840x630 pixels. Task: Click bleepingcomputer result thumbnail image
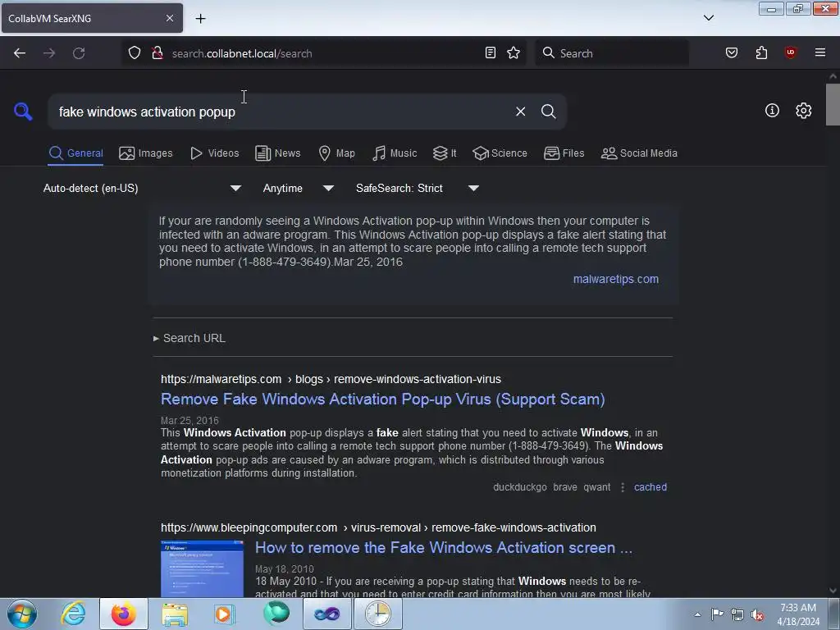(202, 569)
